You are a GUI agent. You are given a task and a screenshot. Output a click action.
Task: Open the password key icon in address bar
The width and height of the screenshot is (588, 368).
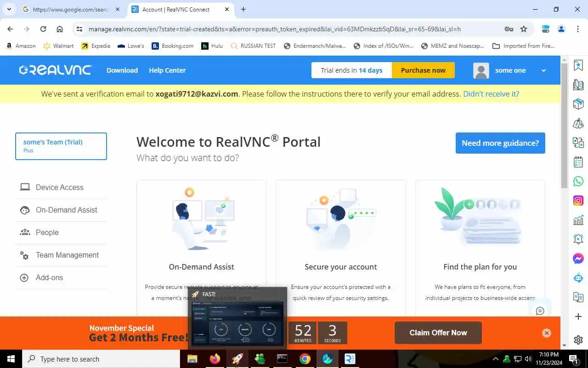509,29
